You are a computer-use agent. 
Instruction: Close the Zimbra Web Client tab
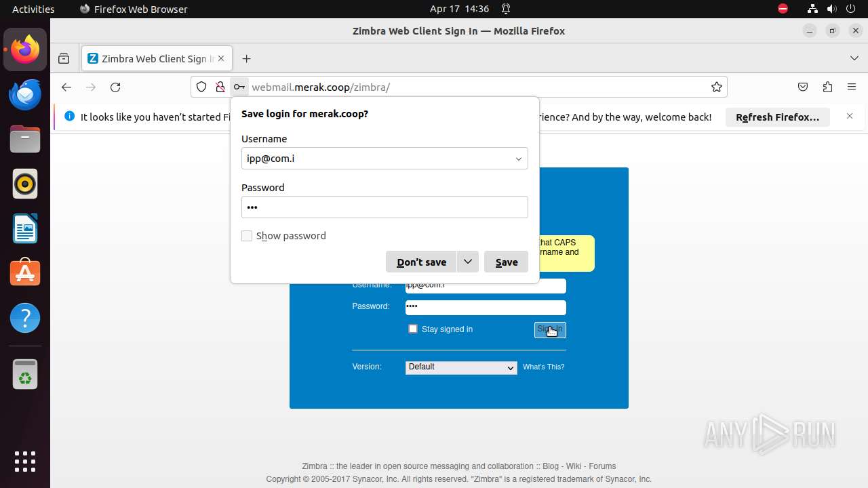pyautogui.click(x=221, y=58)
